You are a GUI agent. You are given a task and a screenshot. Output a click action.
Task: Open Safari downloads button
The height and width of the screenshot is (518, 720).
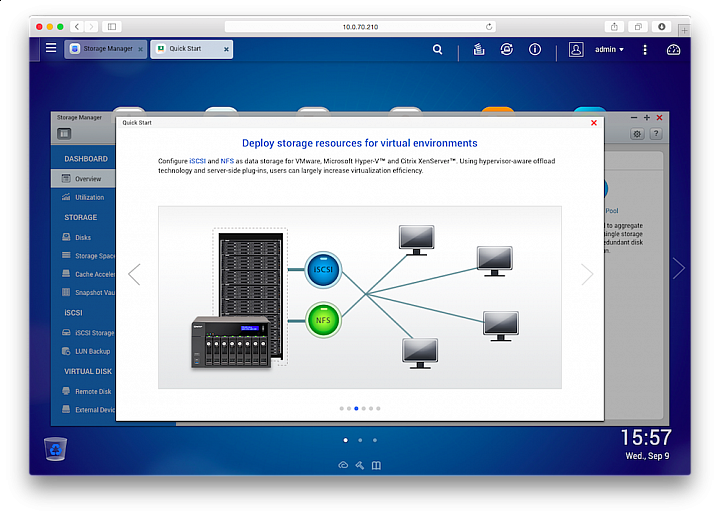(x=662, y=27)
